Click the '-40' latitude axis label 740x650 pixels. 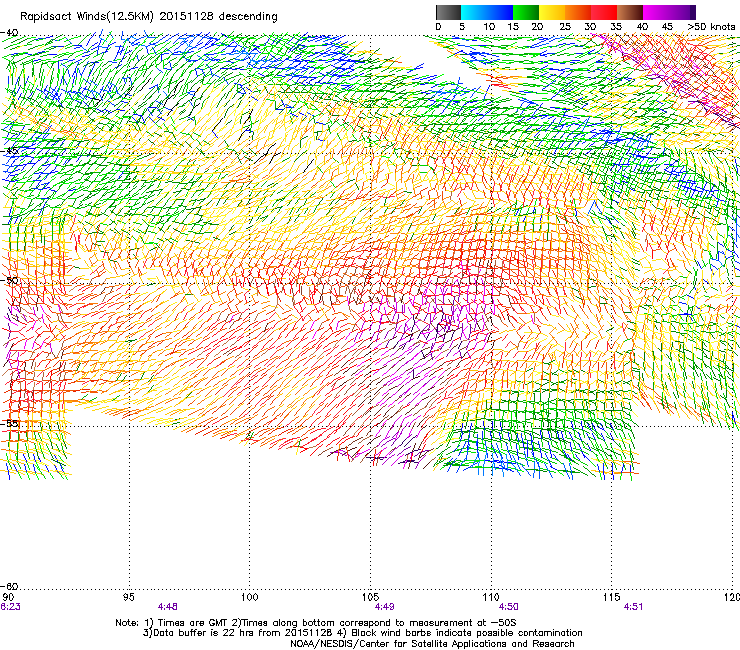click(x=9, y=33)
